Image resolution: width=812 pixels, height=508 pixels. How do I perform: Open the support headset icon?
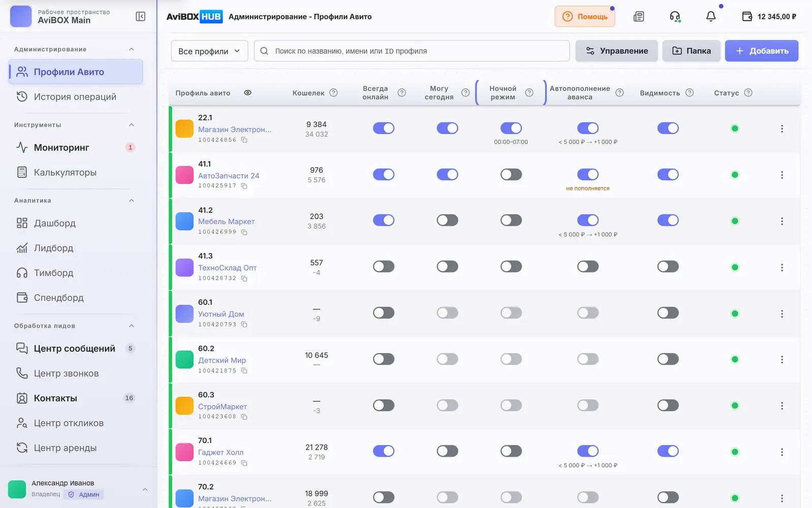[x=675, y=17]
